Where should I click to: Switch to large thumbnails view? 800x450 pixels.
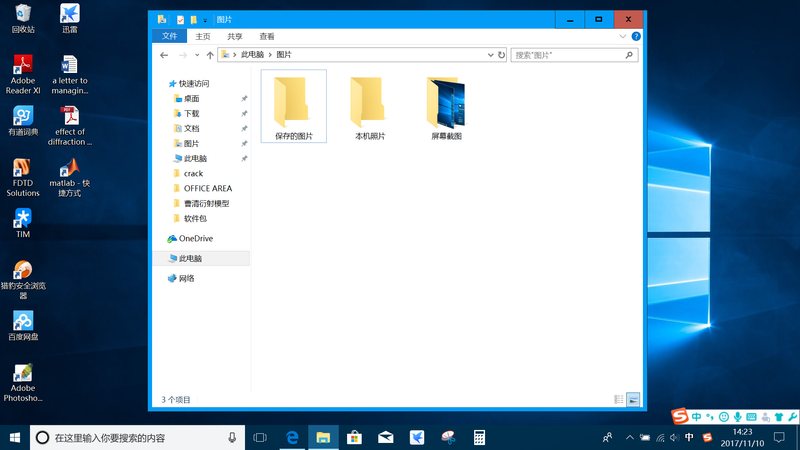(x=632, y=399)
